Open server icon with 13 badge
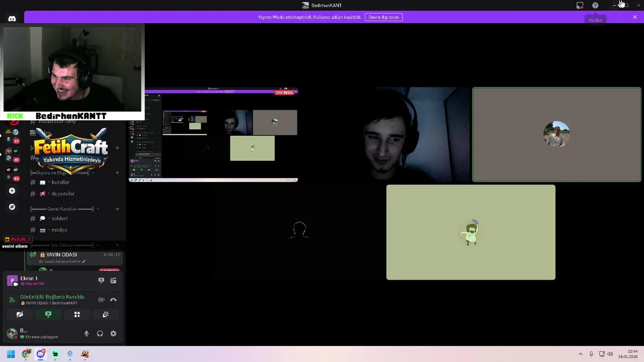This screenshot has height=362, width=644. [13, 136]
